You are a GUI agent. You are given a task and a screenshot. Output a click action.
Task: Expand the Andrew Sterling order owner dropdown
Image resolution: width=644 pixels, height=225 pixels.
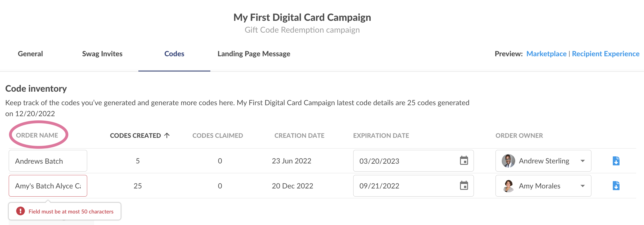583,161
